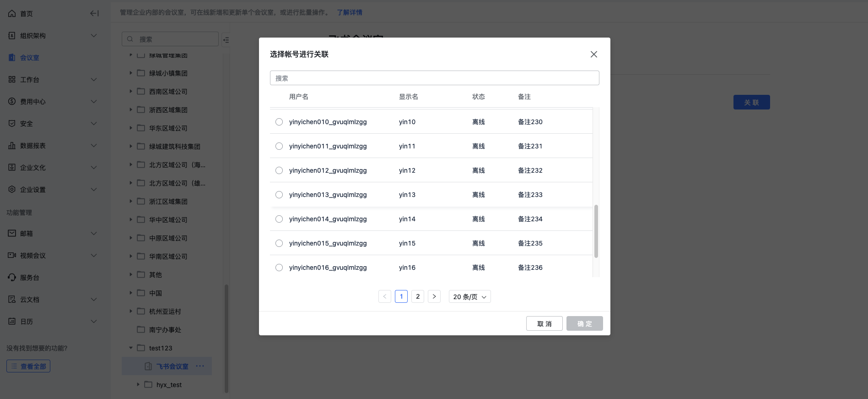
Task: Select the radio button for yinyichen016_gvuqlmlzgg
Action: coord(279,268)
